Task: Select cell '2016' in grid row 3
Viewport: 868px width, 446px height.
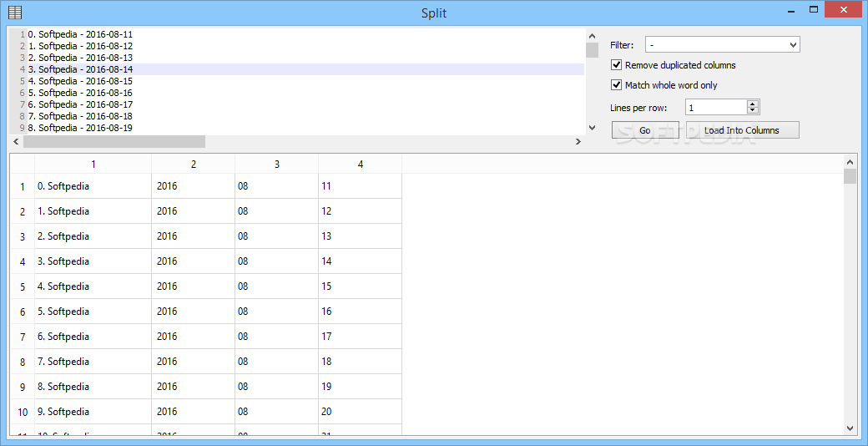Action: pos(193,236)
